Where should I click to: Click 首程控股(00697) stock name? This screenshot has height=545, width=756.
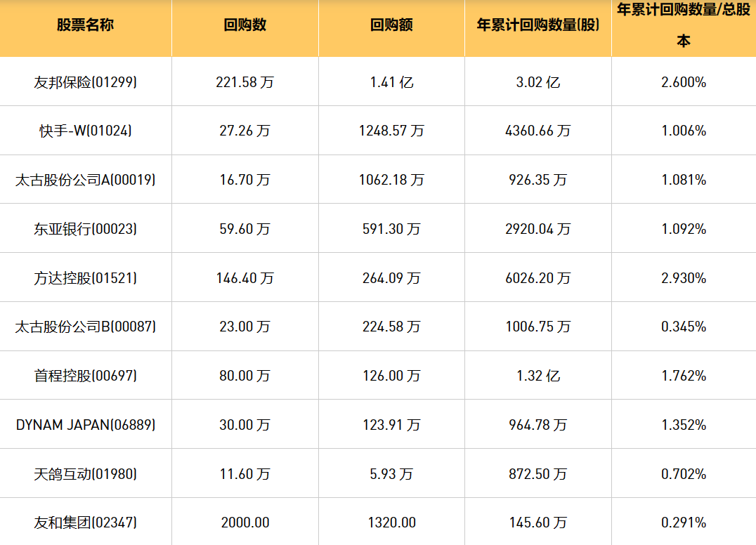[85, 376]
